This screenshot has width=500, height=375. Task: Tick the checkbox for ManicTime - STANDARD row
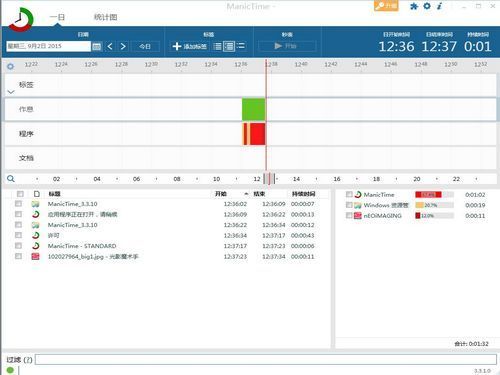pos(18,246)
